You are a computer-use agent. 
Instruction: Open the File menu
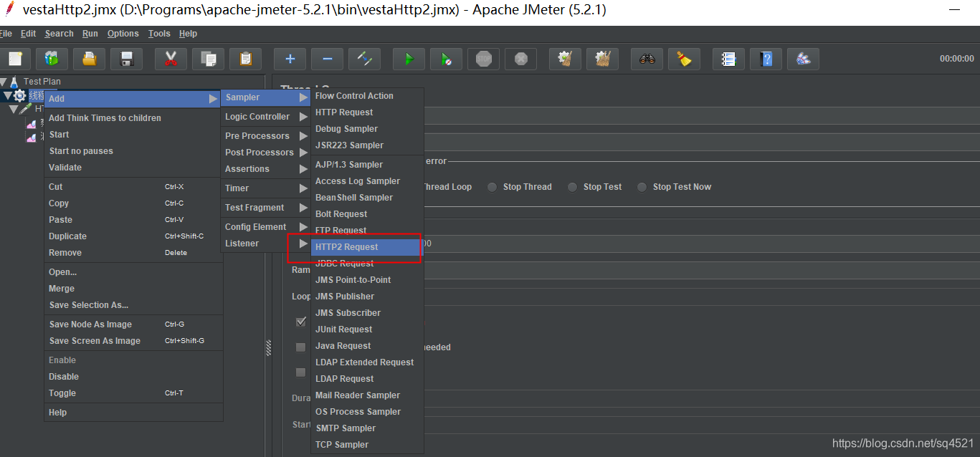[6, 34]
